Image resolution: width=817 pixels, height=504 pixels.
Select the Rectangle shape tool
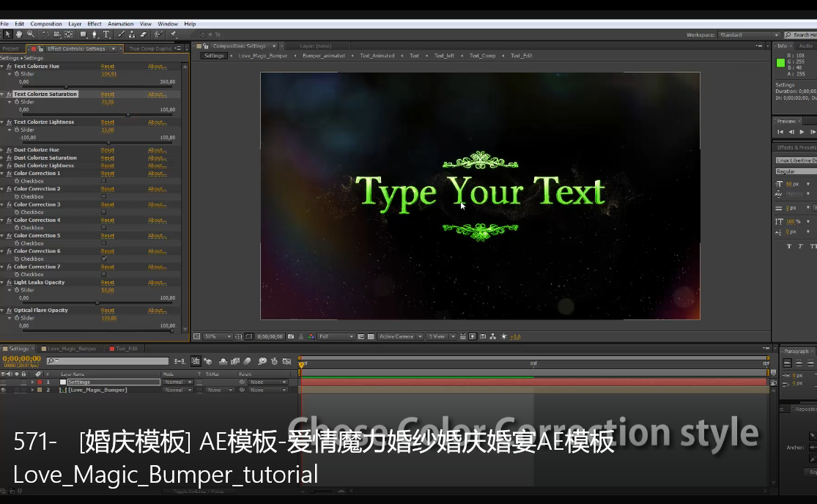(84, 34)
